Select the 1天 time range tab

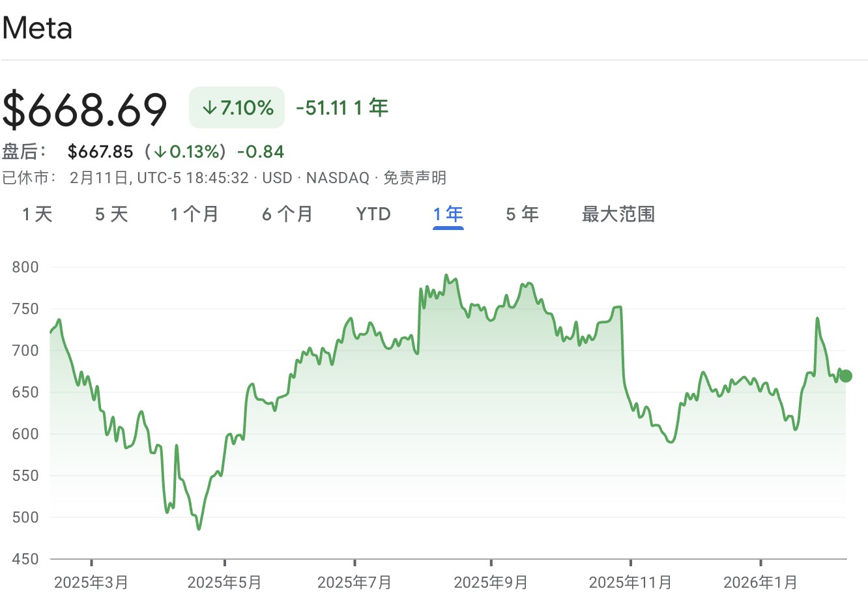(x=37, y=214)
